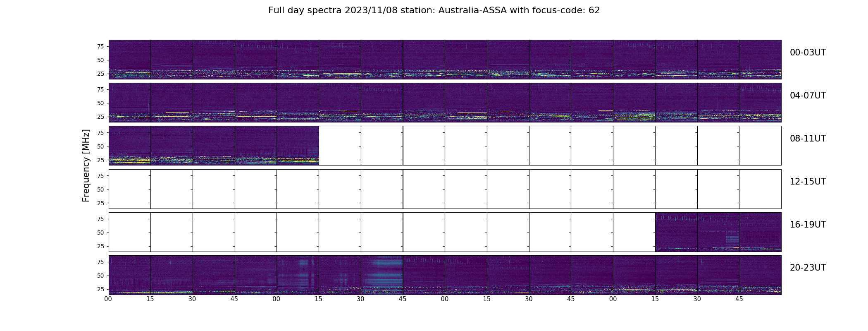The image size is (868, 331).
Task: Select the '08-11UT' row label
Action: 808,139
